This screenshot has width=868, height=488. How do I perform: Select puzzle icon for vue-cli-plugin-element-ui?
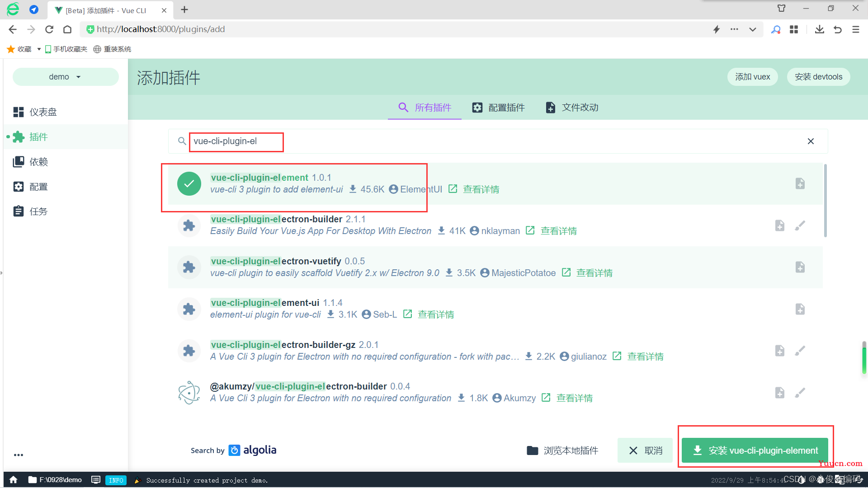click(x=189, y=309)
